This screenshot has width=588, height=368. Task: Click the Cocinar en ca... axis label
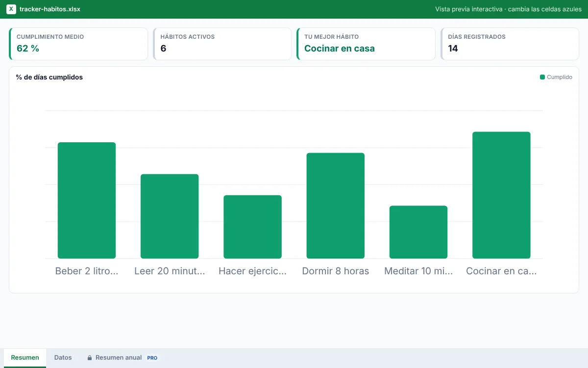pos(501,271)
